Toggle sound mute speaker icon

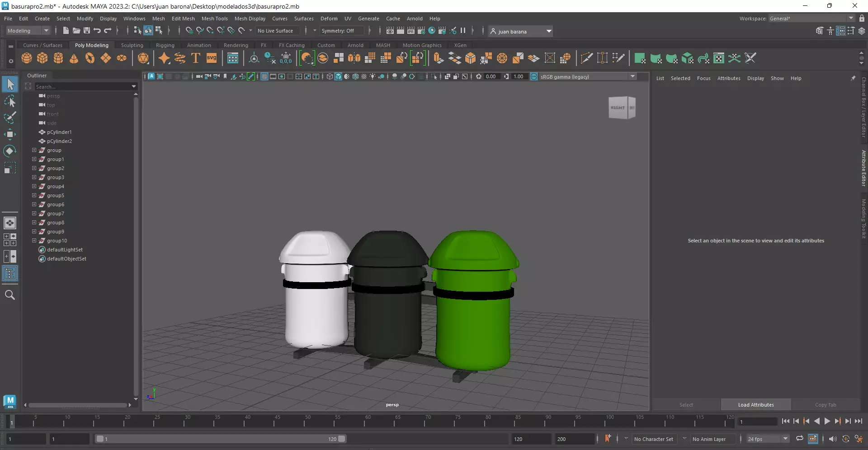point(833,439)
